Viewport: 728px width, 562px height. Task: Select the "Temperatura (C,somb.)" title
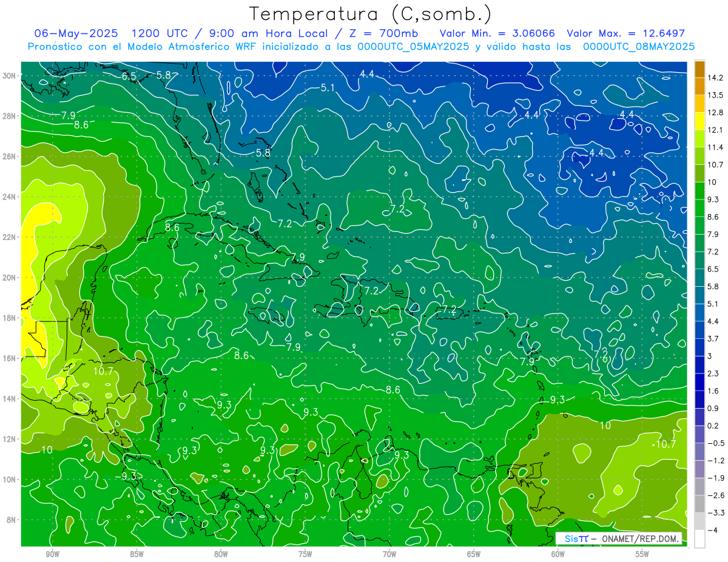point(371,14)
